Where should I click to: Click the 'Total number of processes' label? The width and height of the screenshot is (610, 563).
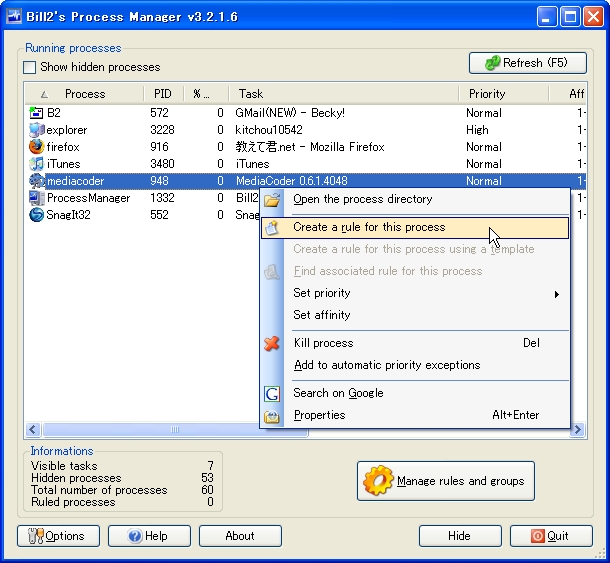[99, 490]
